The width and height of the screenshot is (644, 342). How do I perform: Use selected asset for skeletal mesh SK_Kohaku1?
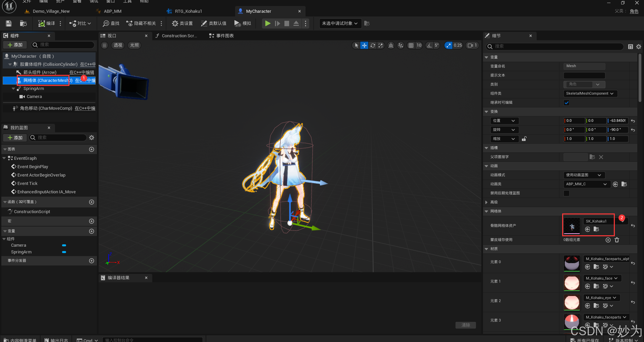[588, 229]
